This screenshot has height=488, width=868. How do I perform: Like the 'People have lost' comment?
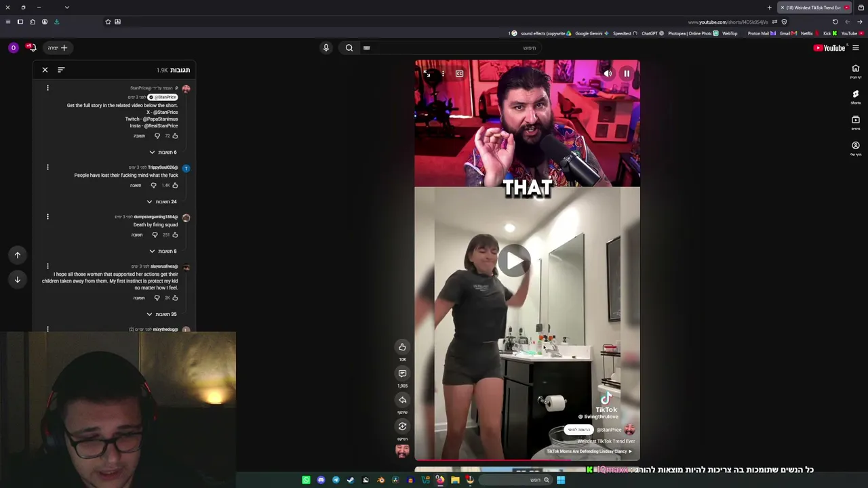175,186
